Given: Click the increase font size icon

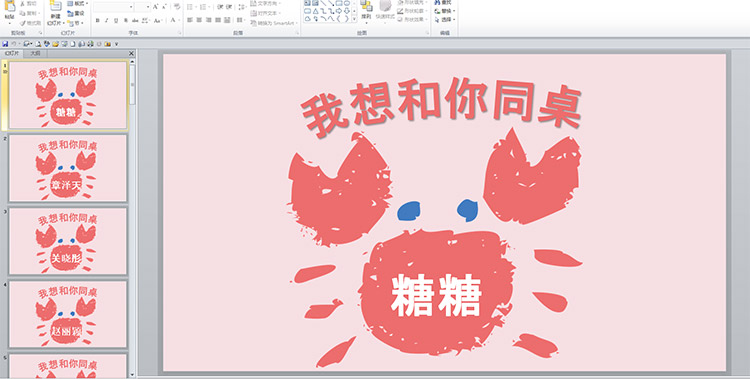Looking at the screenshot, I should pos(155,7).
